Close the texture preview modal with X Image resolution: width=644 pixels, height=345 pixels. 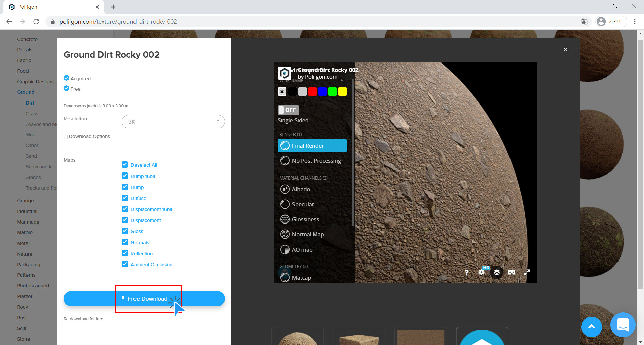[565, 50]
